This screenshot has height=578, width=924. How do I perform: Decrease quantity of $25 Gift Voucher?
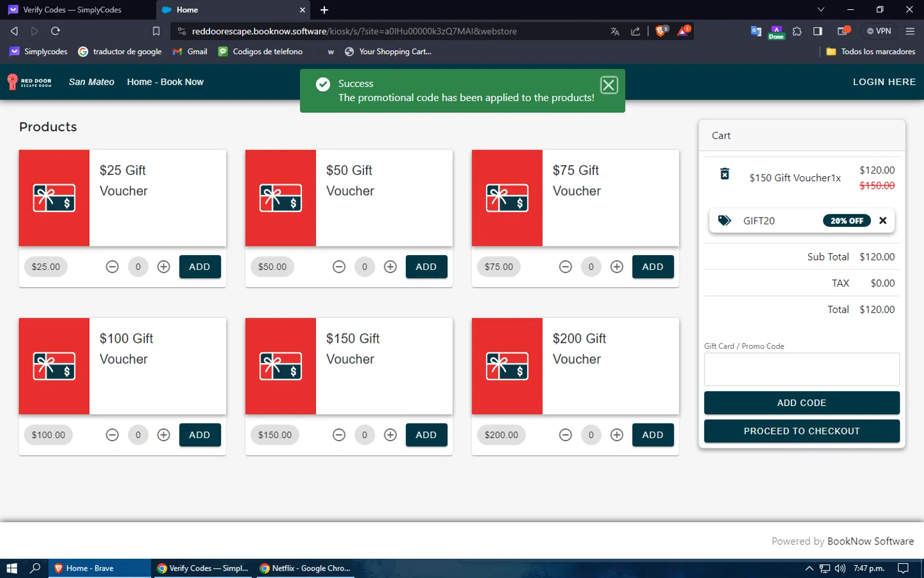(112, 267)
